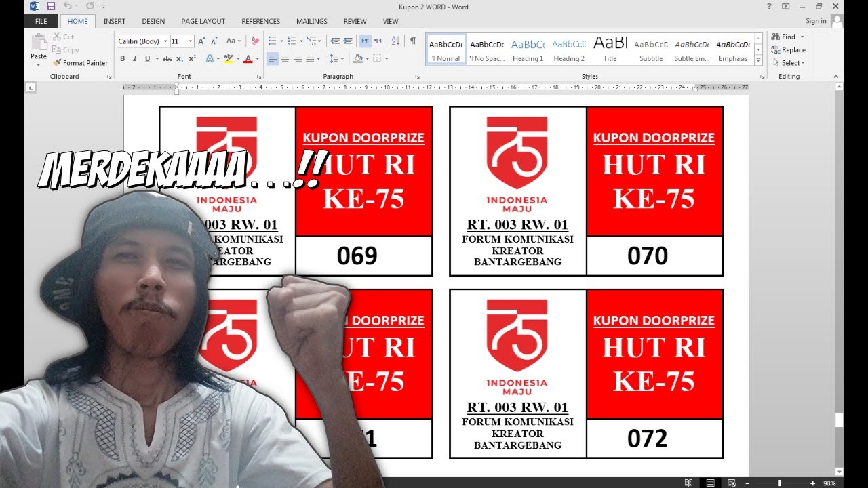Toggle italic formatting

(134, 59)
